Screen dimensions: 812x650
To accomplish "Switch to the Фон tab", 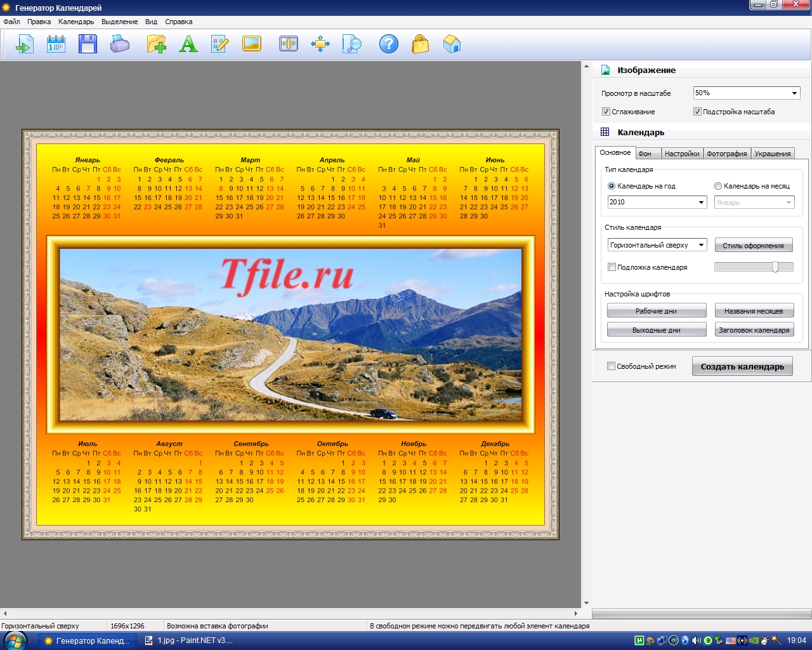I will click(648, 154).
